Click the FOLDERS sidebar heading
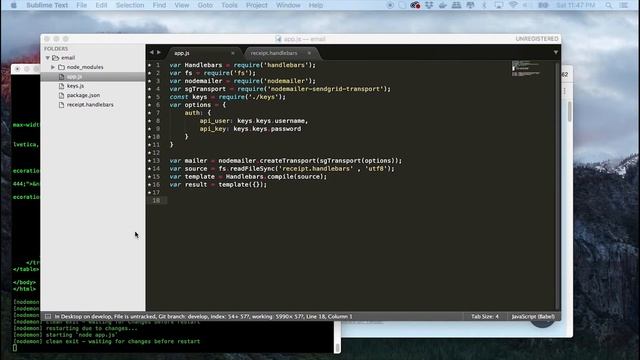Screen dimensions: 640x360 pos(56,49)
